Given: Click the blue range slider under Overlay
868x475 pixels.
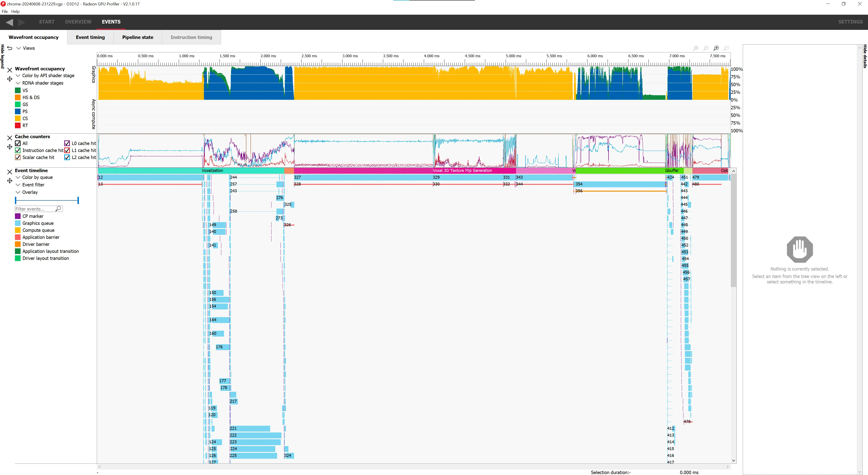Looking at the screenshot, I should pos(47,201).
